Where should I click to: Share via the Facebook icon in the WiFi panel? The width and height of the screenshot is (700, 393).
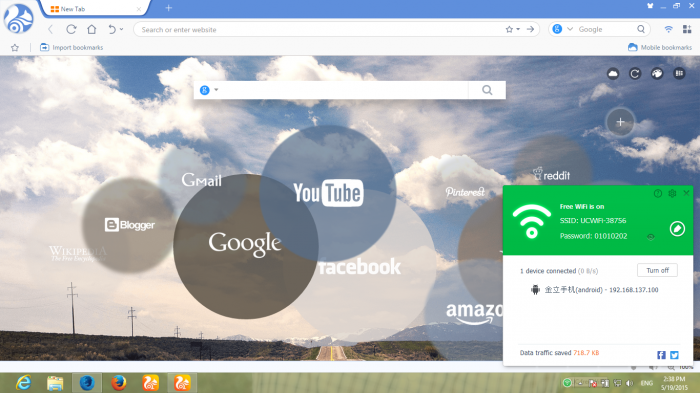pos(661,355)
